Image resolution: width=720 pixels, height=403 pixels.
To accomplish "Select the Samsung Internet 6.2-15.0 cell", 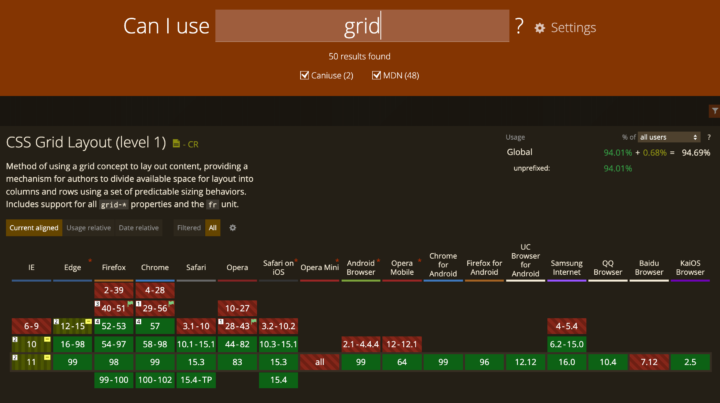I will click(567, 344).
